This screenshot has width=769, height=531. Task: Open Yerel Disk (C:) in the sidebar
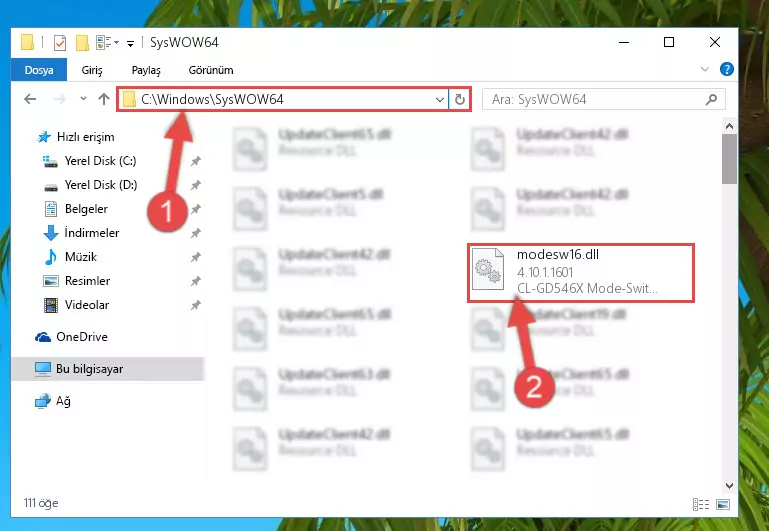100,161
